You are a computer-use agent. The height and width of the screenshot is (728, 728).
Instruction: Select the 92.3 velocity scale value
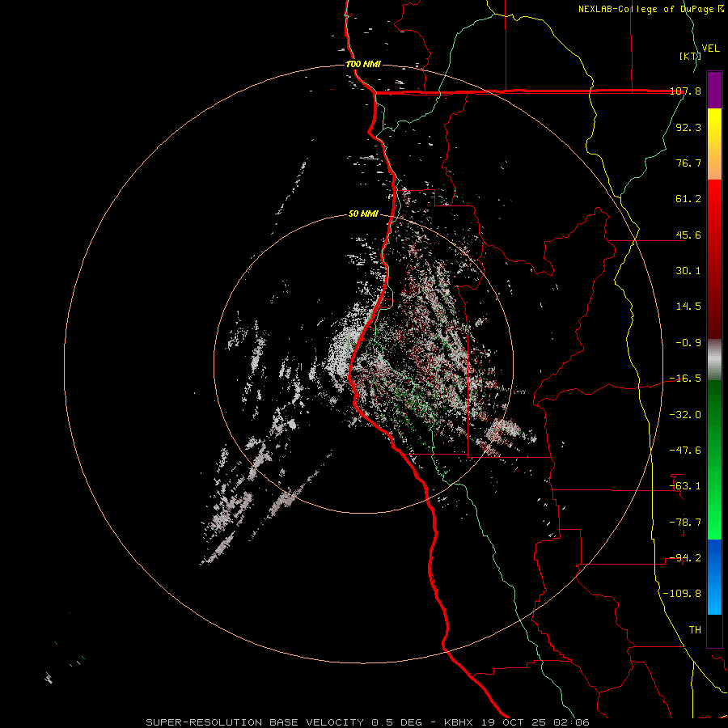688,127
